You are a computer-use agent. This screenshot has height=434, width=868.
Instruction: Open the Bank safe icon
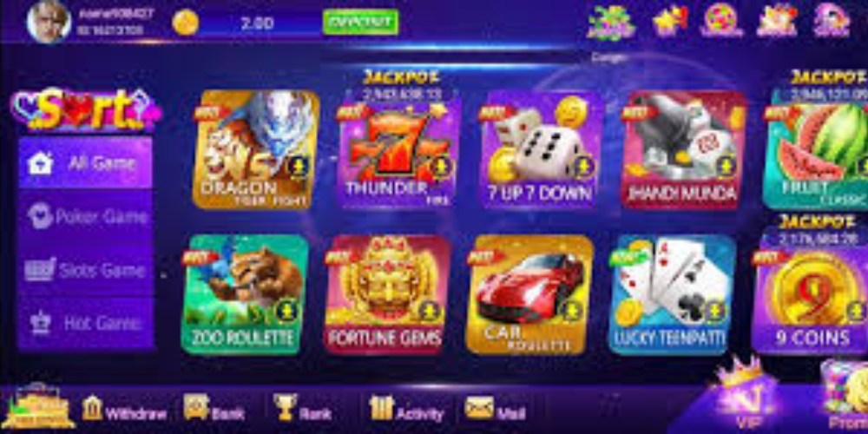coord(196,407)
